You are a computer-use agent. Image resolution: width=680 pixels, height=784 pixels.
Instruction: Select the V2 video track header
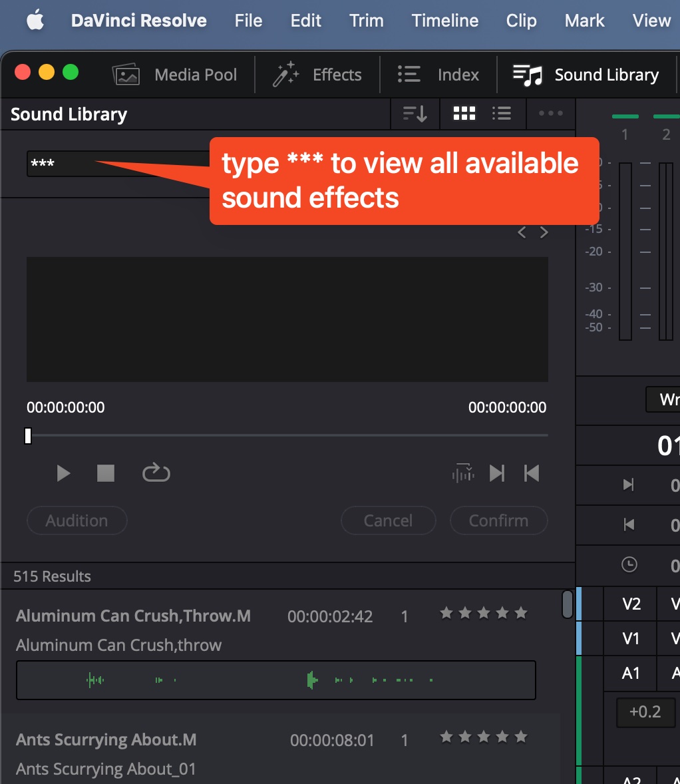click(x=631, y=604)
